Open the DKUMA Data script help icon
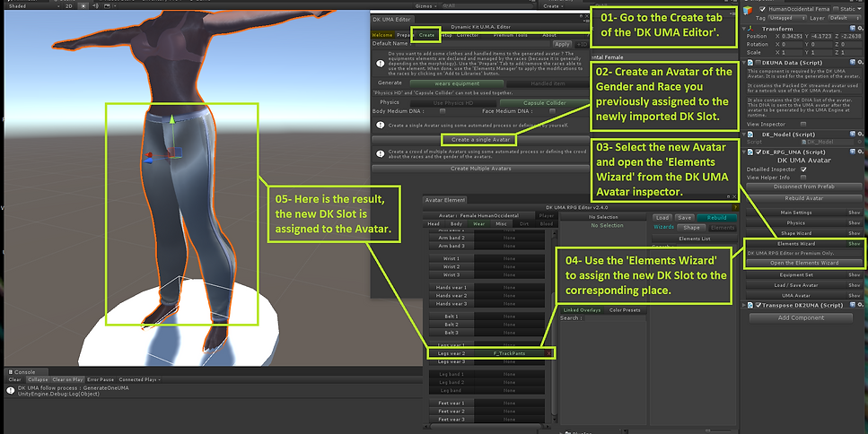Screen dimensions: 868x434 click(853, 63)
